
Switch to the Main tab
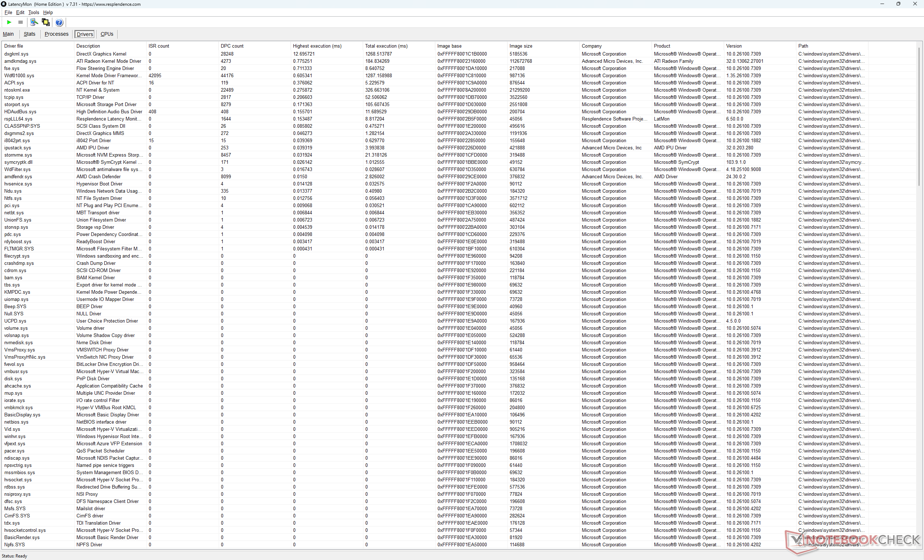pyautogui.click(x=8, y=34)
